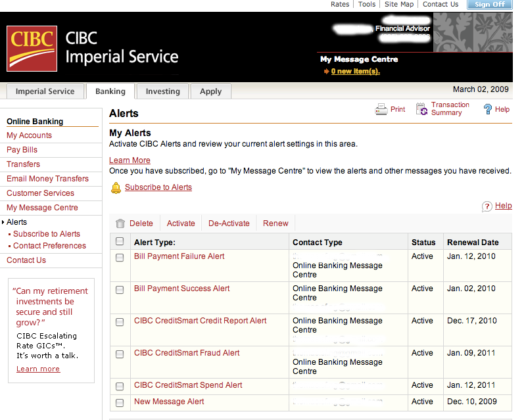Open Customer Services in sidebar
The image size is (526, 420).
(x=40, y=193)
